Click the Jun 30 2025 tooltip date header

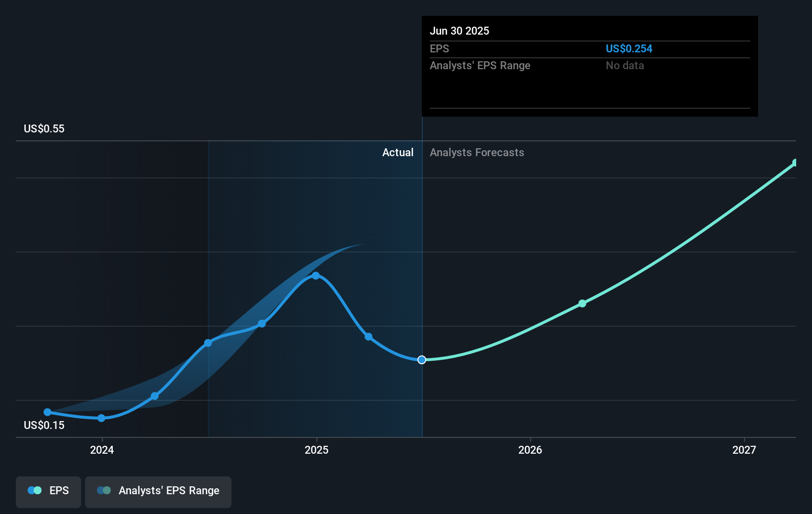(x=459, y=31)
